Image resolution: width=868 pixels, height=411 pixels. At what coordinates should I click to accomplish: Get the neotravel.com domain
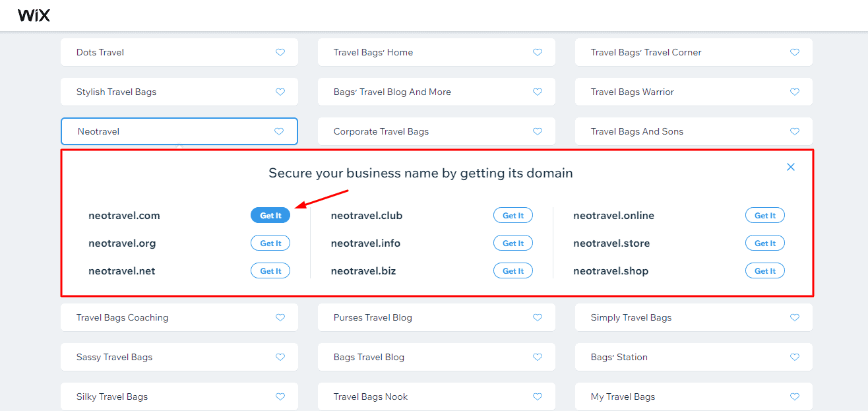(270, 216)
